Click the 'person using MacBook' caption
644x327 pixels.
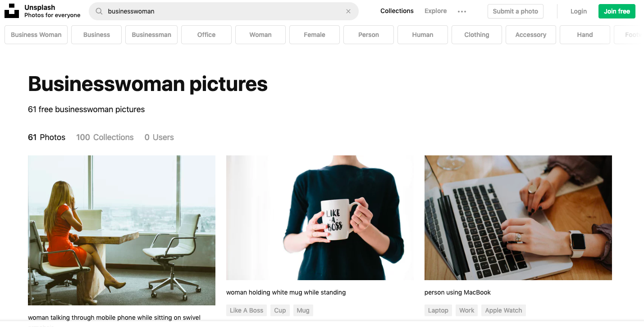pyautogui.click(x=457, y=292)
